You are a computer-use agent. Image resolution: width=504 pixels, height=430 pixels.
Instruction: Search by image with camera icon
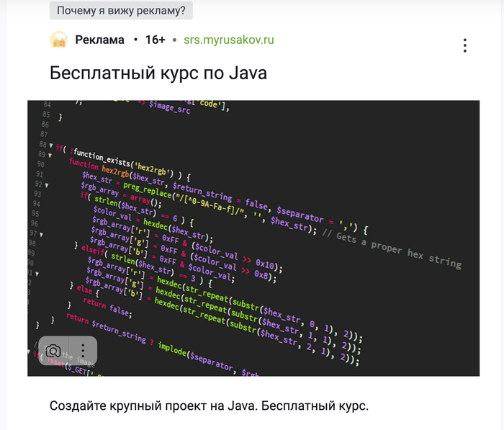coord(53,351)
